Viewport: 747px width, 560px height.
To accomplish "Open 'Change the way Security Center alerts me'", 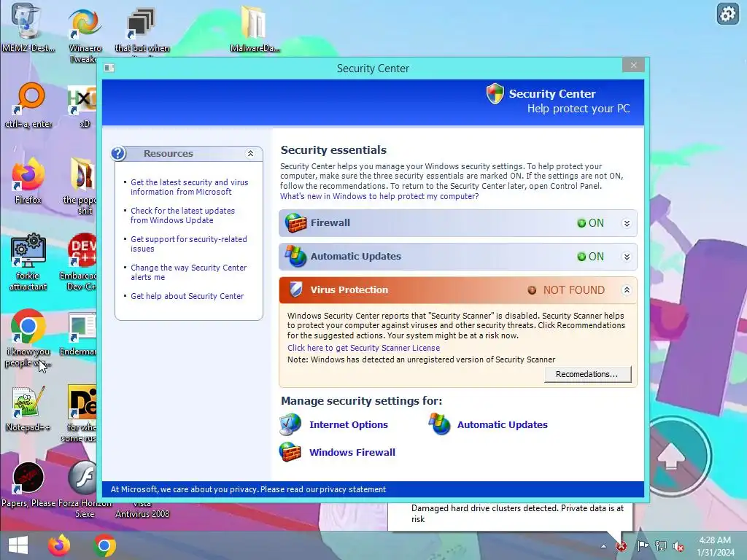I will [189, 273].
